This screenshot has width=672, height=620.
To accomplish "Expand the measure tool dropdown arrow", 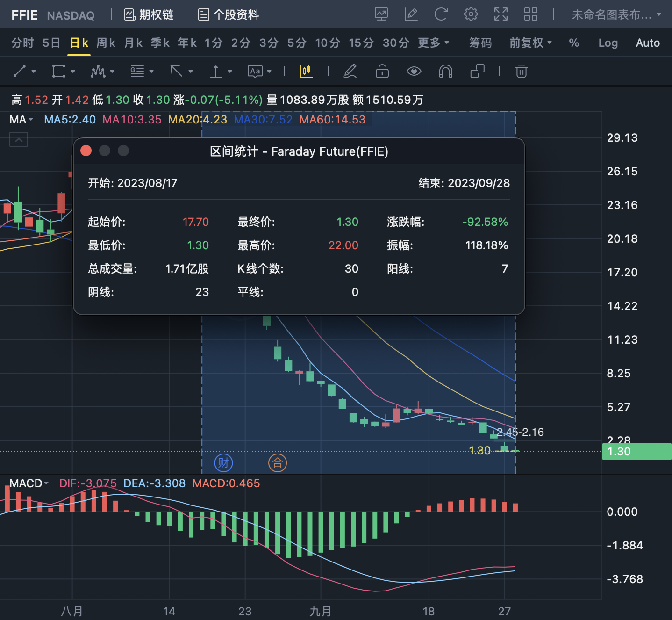I will pyautogui.click(x=230, y=72).
